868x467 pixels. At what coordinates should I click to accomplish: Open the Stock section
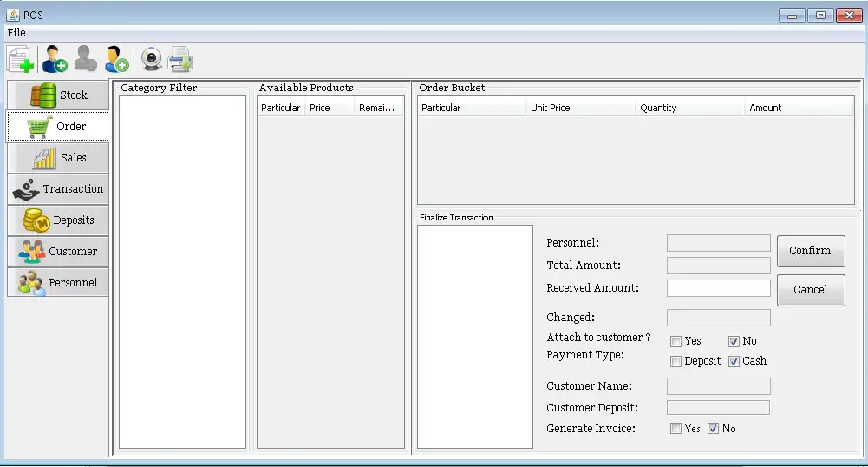click(58, 95)
